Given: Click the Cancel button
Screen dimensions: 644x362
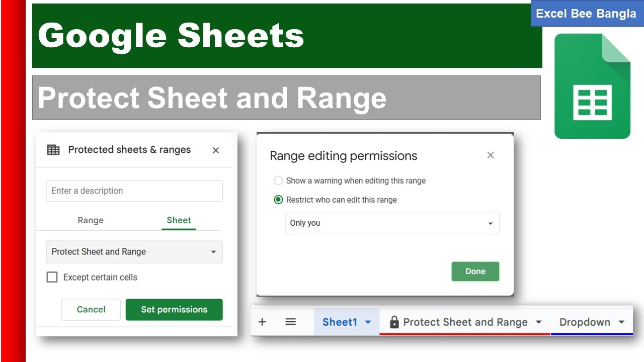Looking at the screenshot, I should pos(91,310).
